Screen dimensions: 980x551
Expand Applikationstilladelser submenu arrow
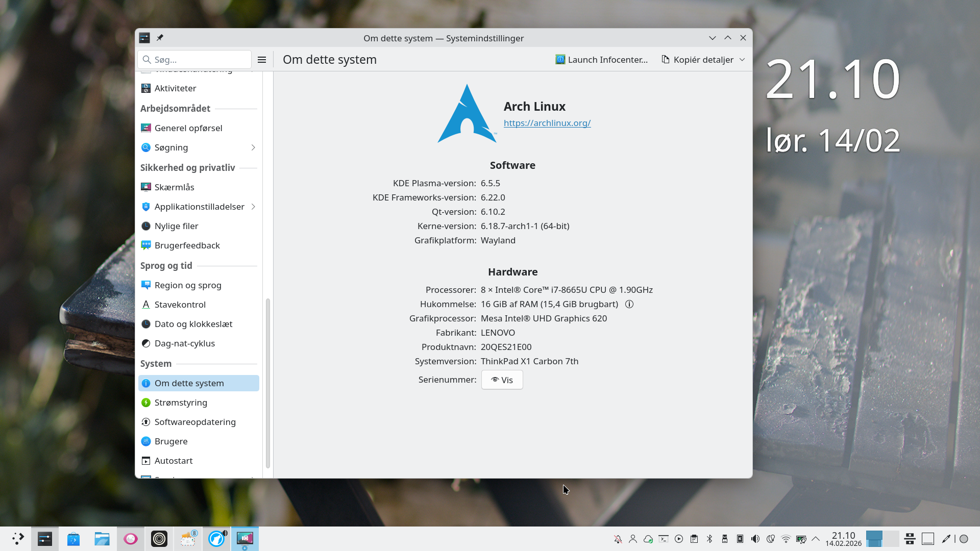253,207
